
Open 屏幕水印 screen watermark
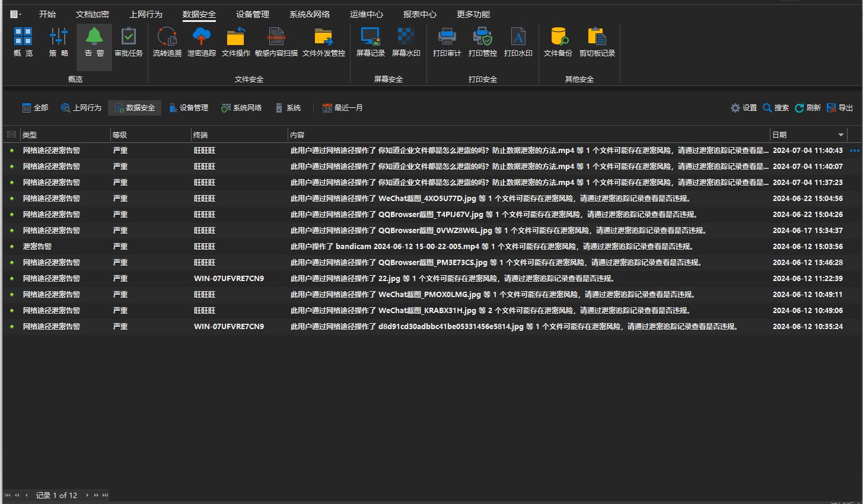click(406, 42)
